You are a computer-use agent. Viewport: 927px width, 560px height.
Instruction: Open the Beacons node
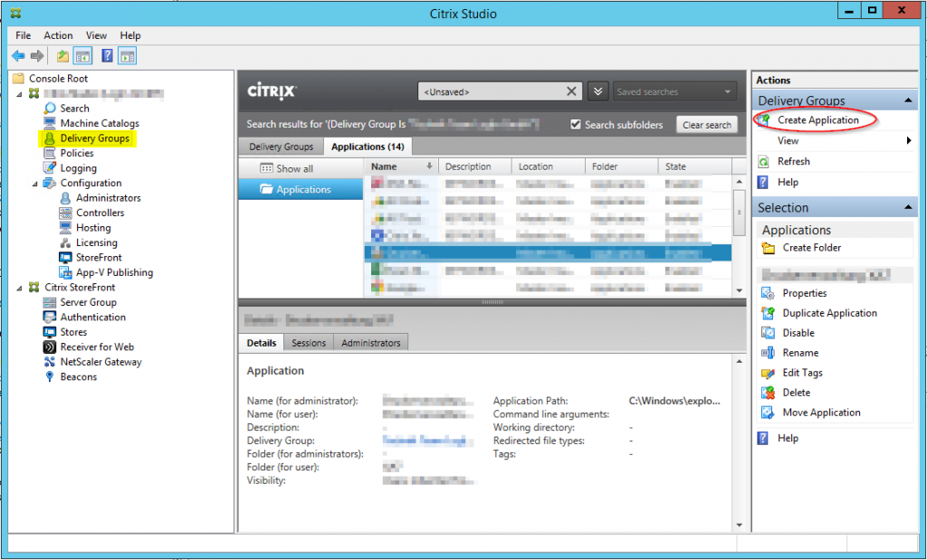tap(78, 377)
